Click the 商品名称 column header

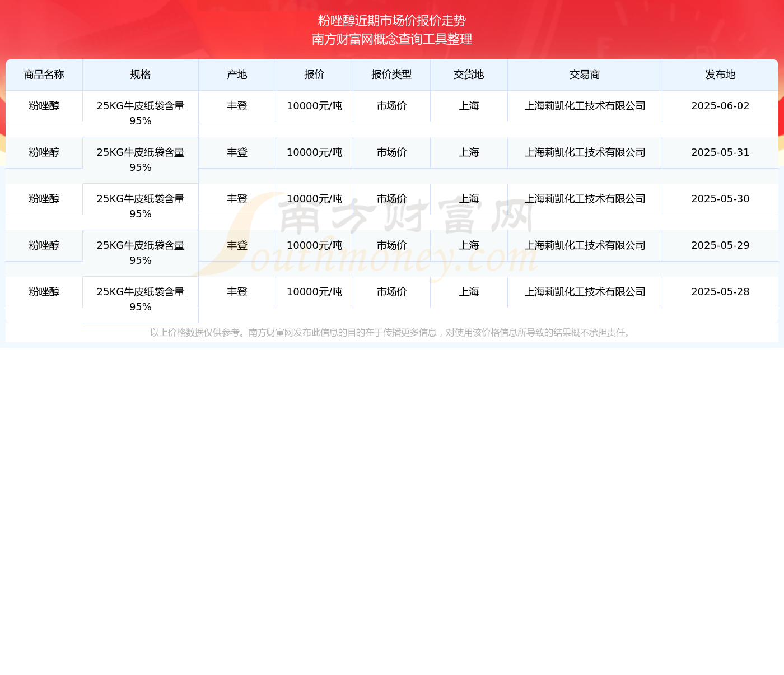click(x=44, y=75)
